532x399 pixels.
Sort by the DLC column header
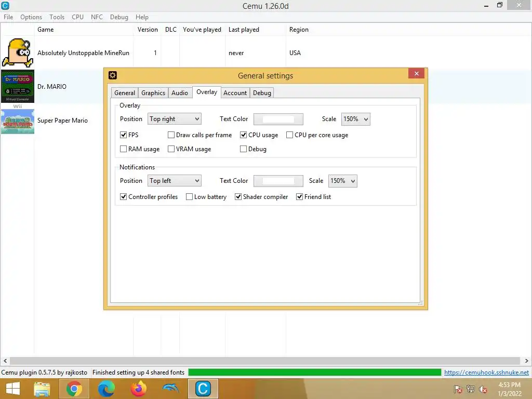point(170,30)
